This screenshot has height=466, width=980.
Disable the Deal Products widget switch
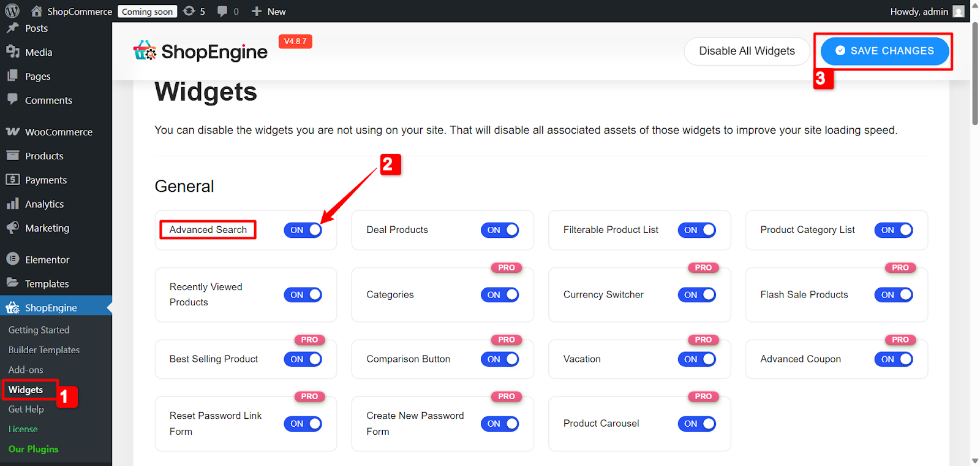tap(500, 230)
